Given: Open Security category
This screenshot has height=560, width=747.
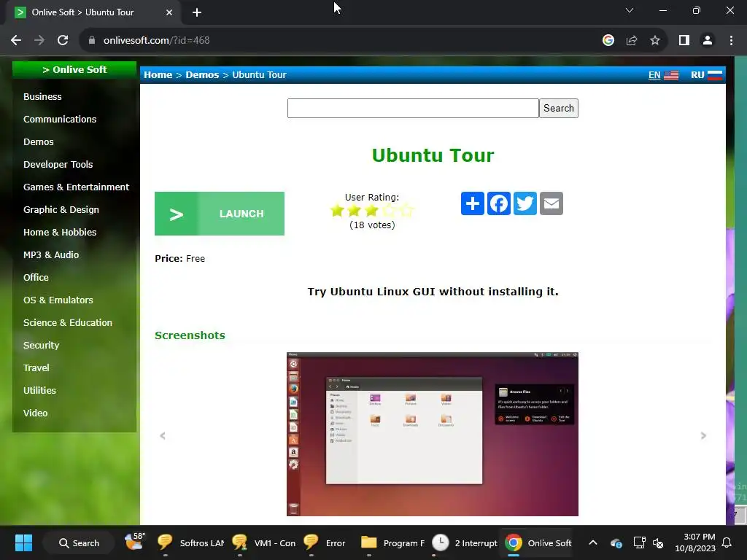Looking at the screenshot, I should pos(42,345).
